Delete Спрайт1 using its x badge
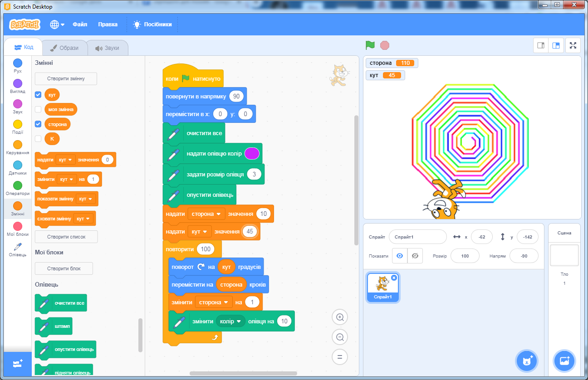Screen dimensions: 588x380 [394, 278]
